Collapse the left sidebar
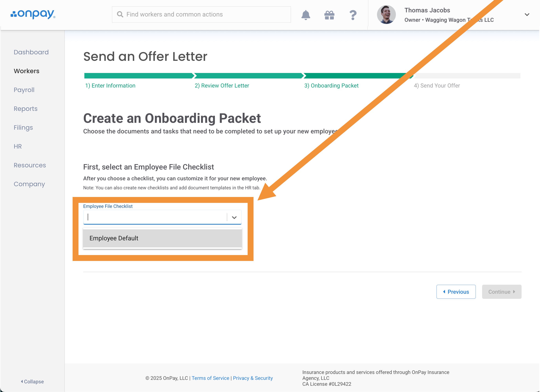This screenshot has height=392, width=540. coord(32,382)
